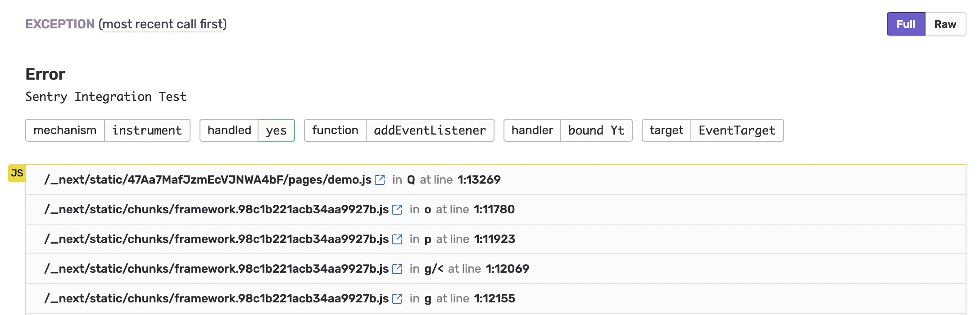Expand the demo.js stack frame row

click(676, 180)
